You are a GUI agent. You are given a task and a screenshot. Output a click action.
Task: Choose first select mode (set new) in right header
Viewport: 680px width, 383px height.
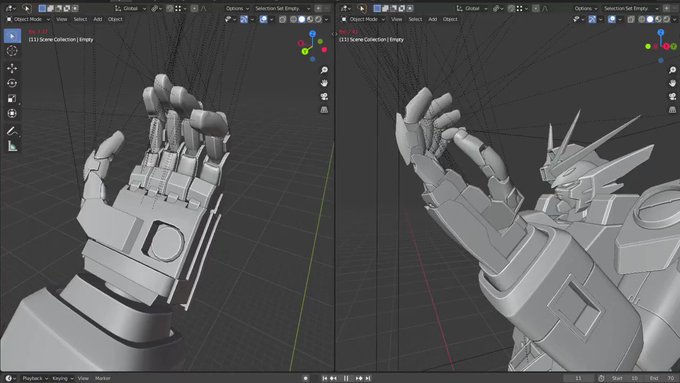(x=377, y=8)
